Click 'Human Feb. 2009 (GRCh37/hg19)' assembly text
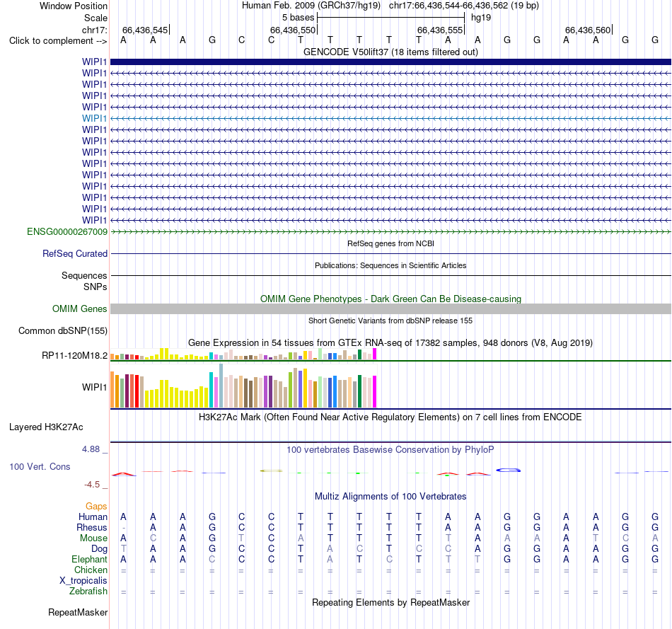This screenshot has width=672, height=629. [x=311, y=6]
